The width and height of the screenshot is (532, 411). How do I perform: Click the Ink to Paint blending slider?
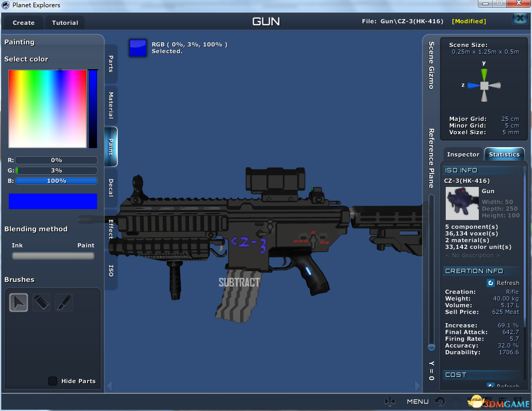tap(53, 256)
